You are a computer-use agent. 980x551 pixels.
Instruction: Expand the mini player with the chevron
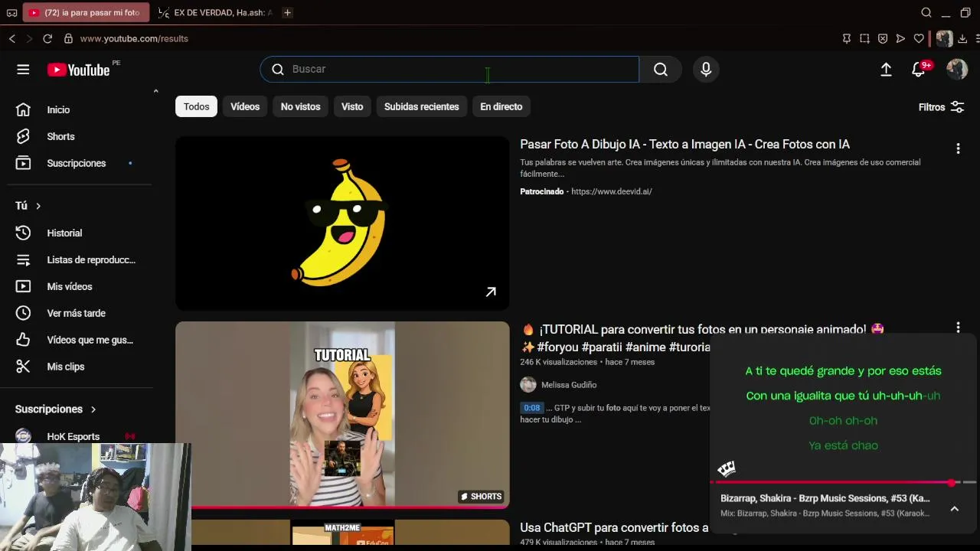[955, 509]
